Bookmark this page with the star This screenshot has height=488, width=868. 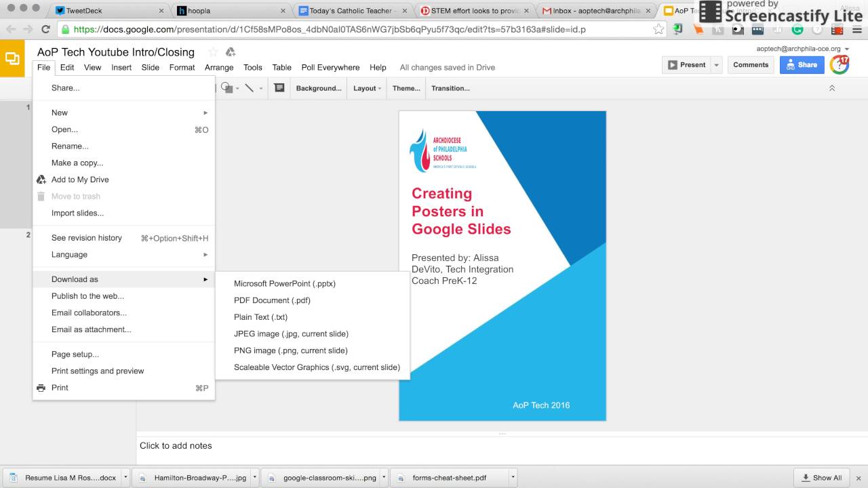(x=658, y=29)
